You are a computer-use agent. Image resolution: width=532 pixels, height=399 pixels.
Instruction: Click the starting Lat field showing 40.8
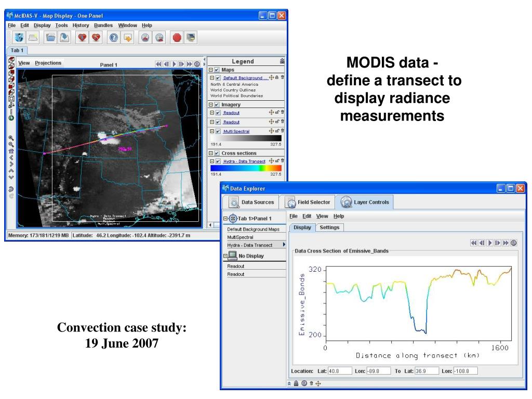click(340, 371)
